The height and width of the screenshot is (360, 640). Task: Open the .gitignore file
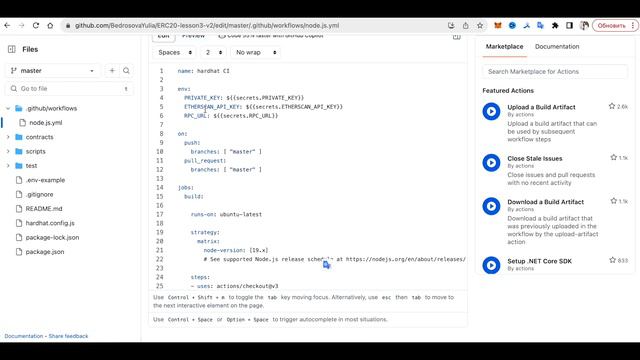pyautogui.click(x=40, y=194)
